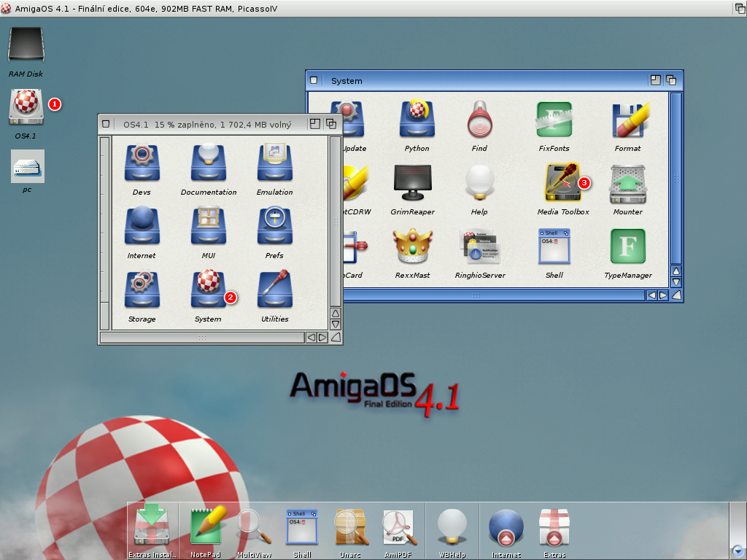Screen dimensions: 747x560
Task: Click the dock's bottom-right arrow button
Action: click(738, 551)
